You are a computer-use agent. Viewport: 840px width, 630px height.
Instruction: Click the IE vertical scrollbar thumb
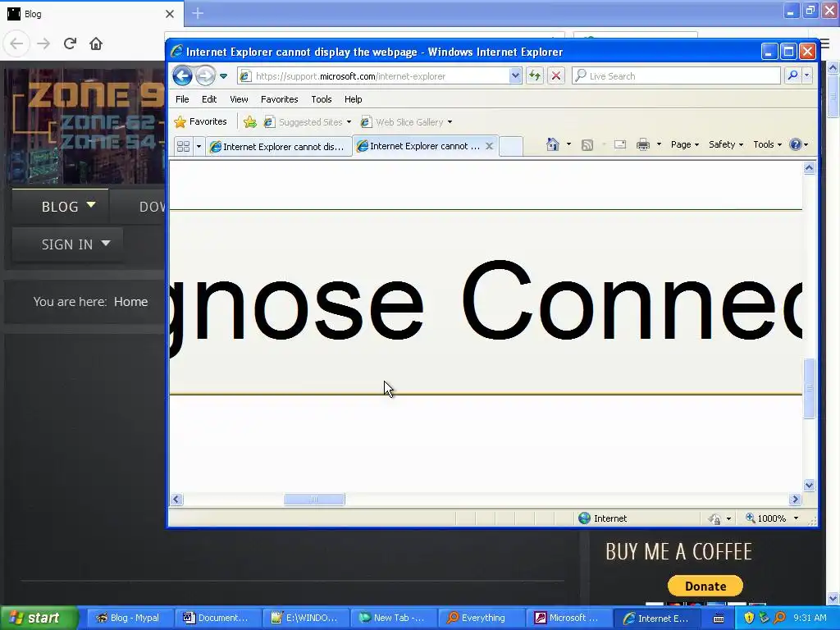[809, 388]
